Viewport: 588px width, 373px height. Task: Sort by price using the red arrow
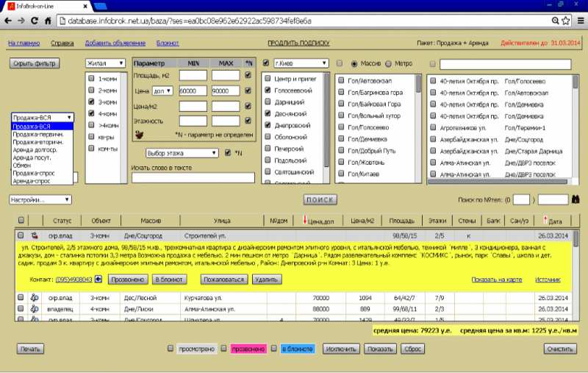tap(305, 220)
